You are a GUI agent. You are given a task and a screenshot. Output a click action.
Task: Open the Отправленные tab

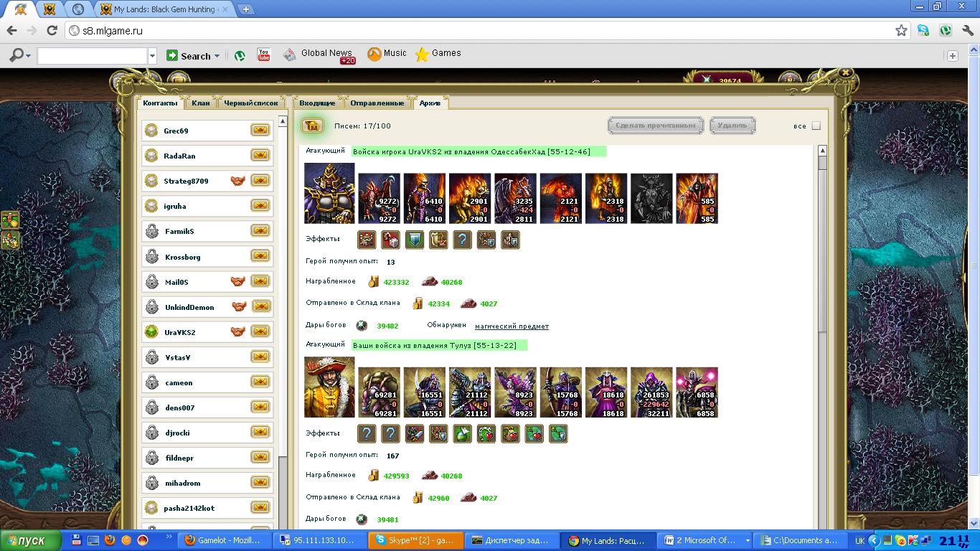tap(377, 103)
